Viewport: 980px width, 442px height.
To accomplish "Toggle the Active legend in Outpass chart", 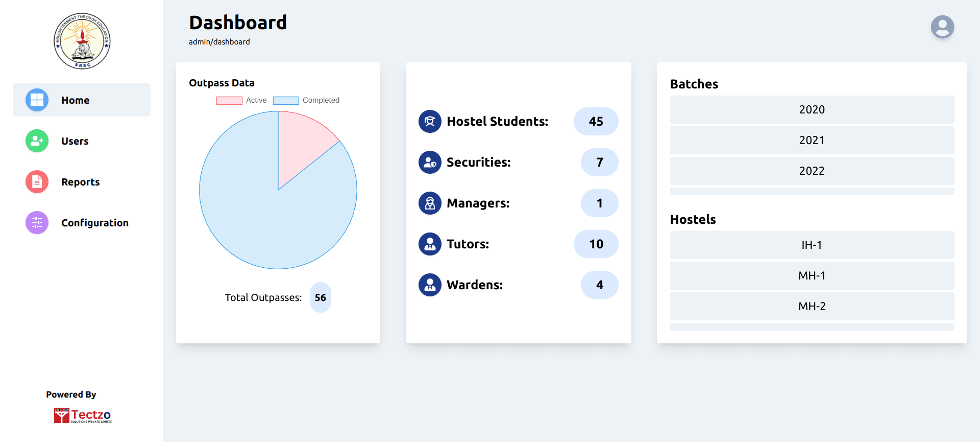I will coord(241,101).
